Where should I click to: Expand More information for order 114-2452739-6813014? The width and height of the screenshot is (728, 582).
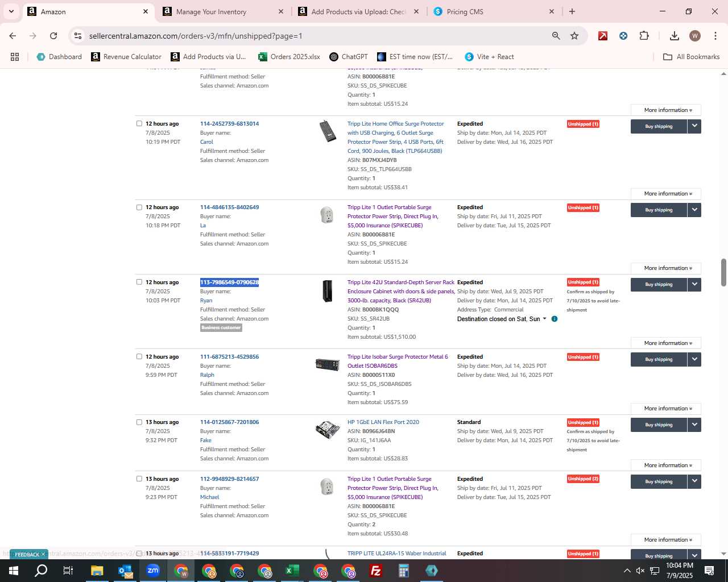[x=666, y=194]
